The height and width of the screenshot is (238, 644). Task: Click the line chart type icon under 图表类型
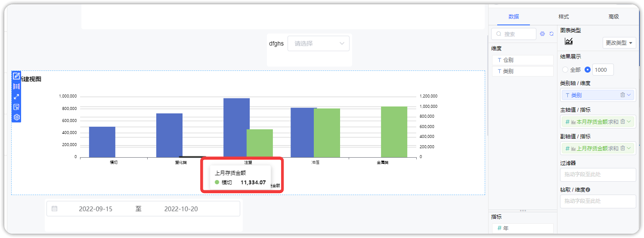pos(569,41)
